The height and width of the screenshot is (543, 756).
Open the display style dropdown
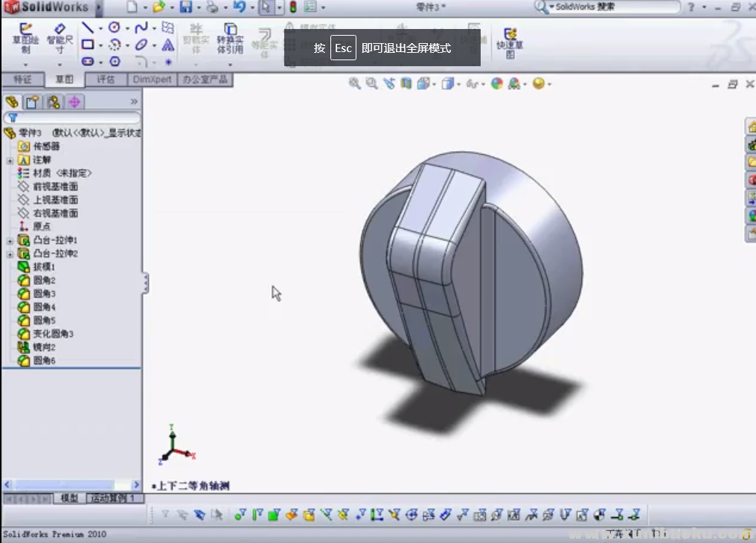point(459,84)
